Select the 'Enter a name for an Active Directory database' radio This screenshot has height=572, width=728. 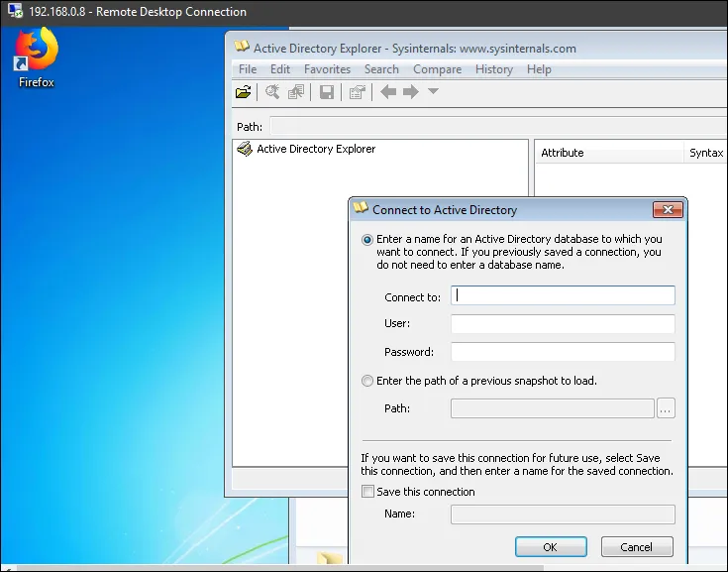click(367, 240)
